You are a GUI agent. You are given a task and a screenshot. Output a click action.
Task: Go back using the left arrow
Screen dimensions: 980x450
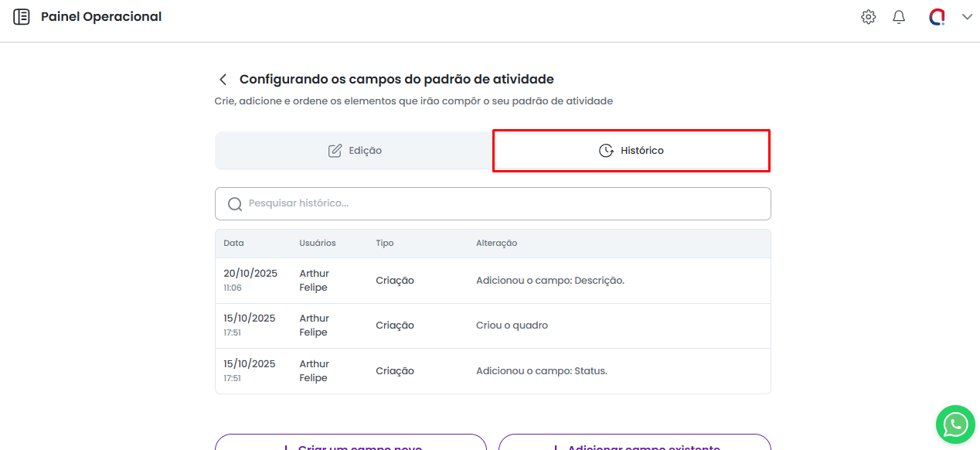click(223, 80)
